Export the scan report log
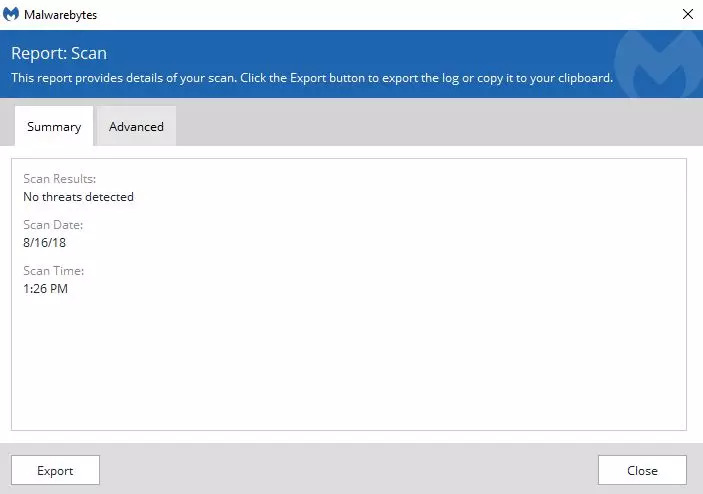Screen dimensions: 703x494 pyautogui.click(x=55, y=470)
